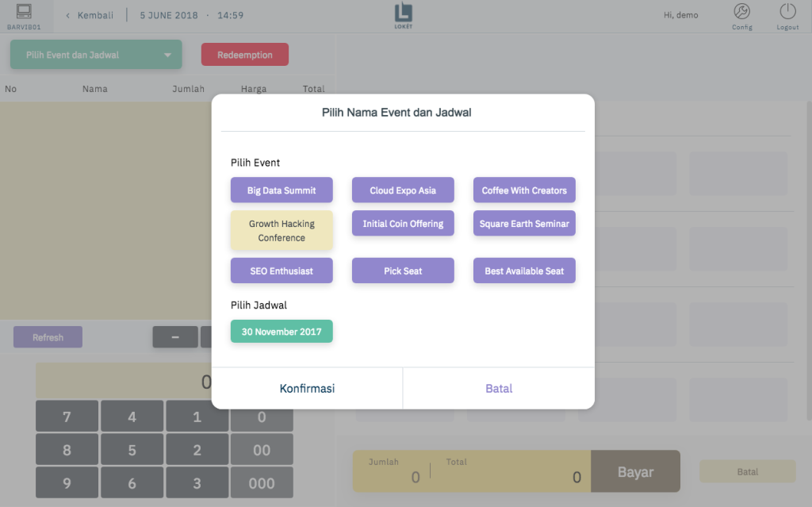Choose the 30 November 2017 schedule
This screenshot has height=507, width=812.
coord(282,332)
